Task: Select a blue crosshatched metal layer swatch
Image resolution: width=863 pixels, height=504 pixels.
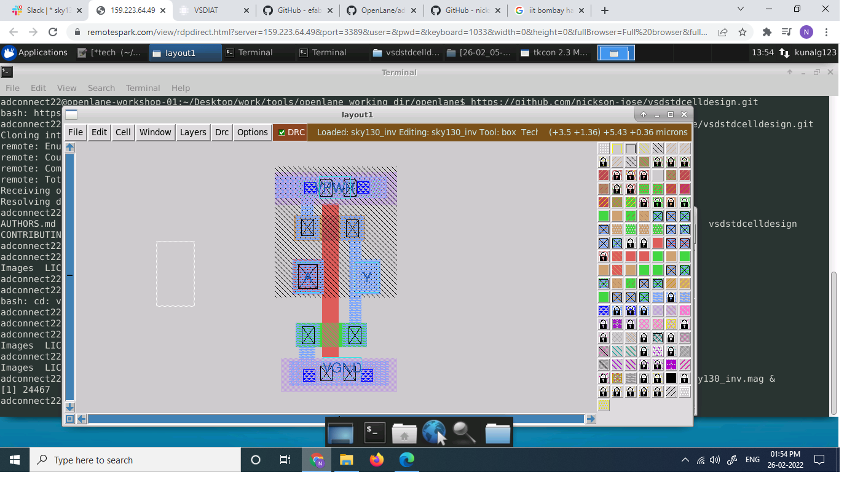Action: point(657,216)
